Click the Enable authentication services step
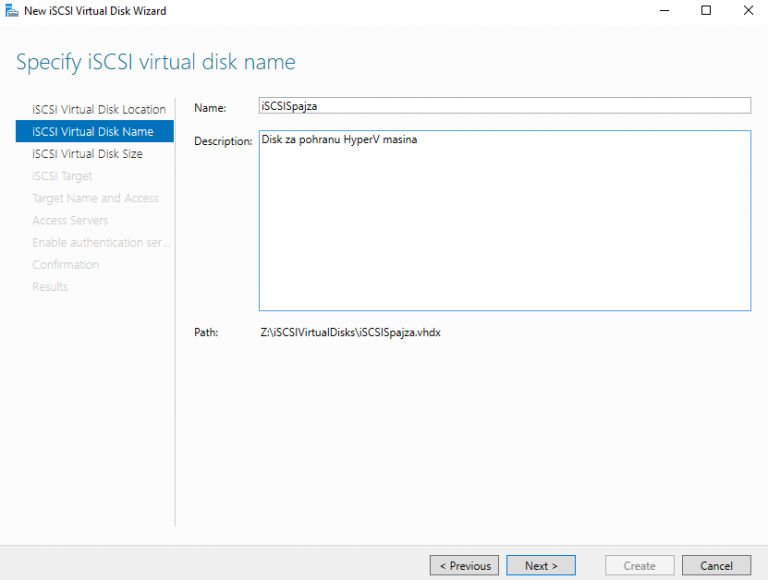The width and height of the screenshot is (768, 580). pyautogui.click(x=101, y=242)
